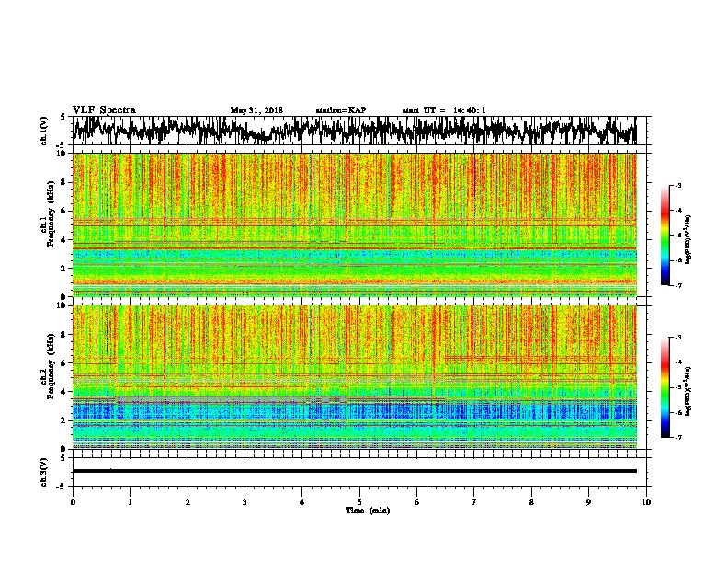Click the log(PSD) label beside ch.1 color bar
The height and width of the screenshot is (563, 728).
688,240
